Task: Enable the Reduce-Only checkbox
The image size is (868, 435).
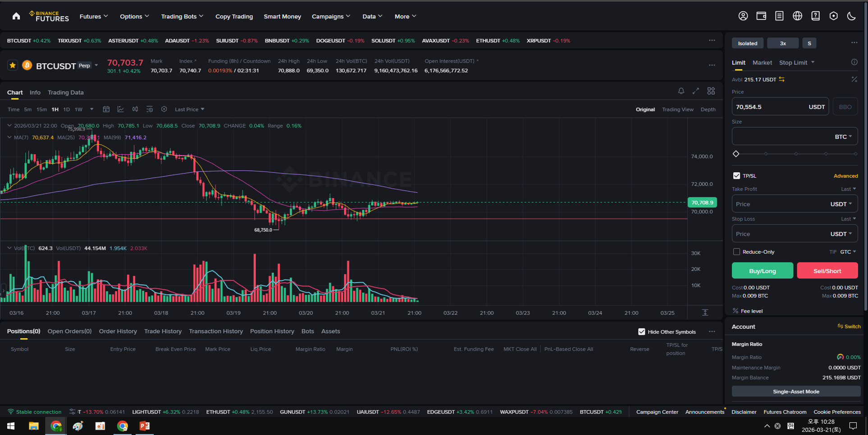Action: tap(736, 252)
